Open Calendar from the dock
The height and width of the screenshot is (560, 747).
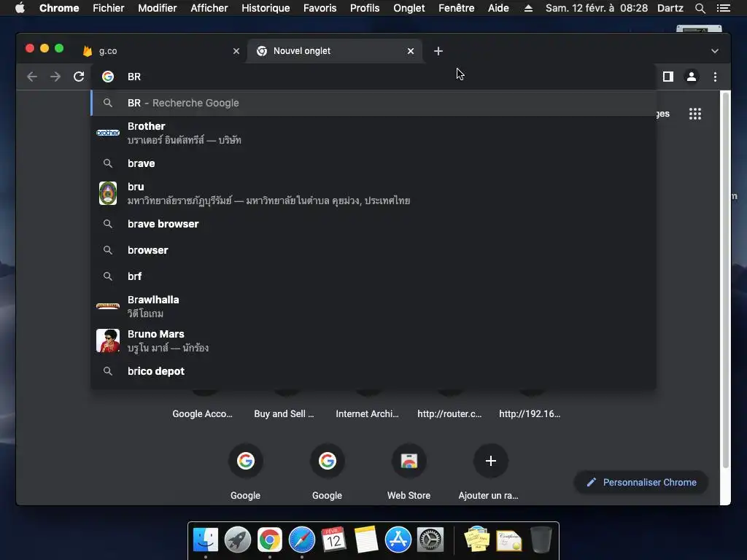tap(333, 540)
